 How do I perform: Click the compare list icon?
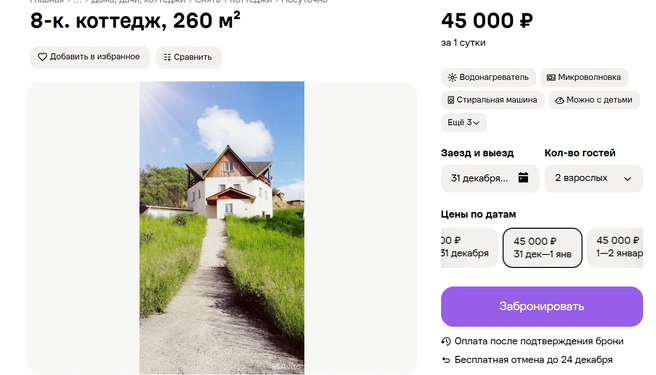coord(167,57)
